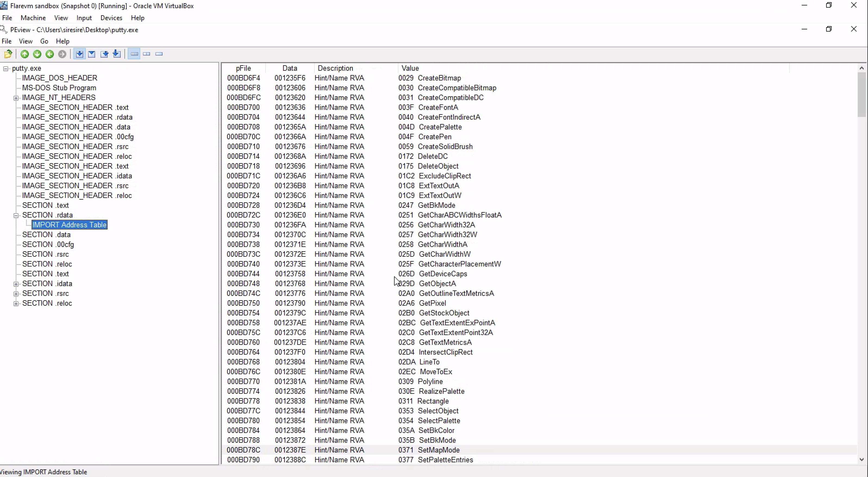Expand the lower SECTION .reloc node
Screen dimensions: 868x477
pyautogui.click(x=16, y=304)
